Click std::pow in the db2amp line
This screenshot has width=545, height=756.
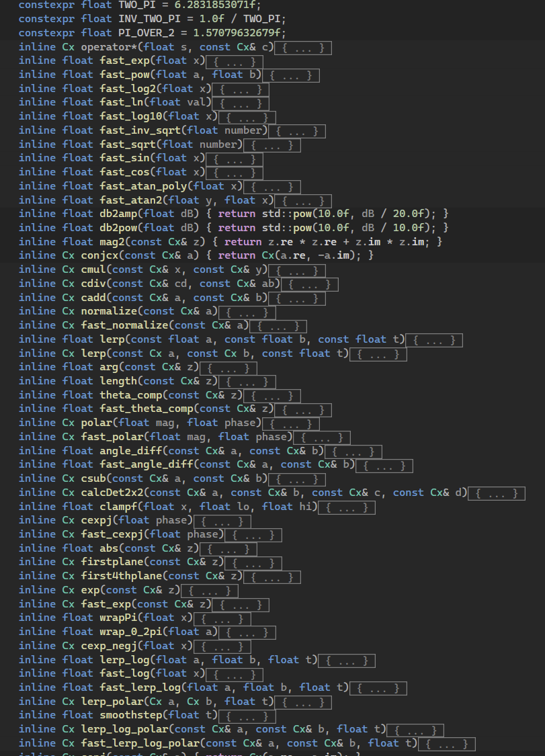pyautogui.click(x=287, y=214)
